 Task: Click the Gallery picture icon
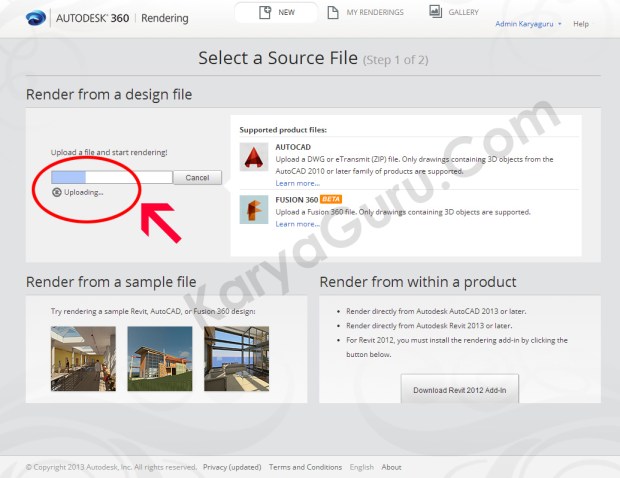[x=435, y=11]
